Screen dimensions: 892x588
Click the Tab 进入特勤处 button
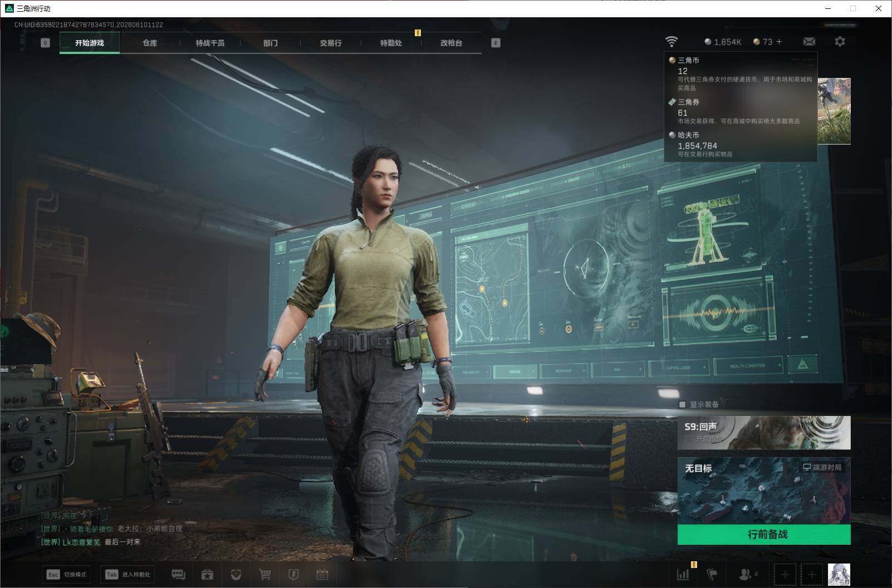[128, 575]
